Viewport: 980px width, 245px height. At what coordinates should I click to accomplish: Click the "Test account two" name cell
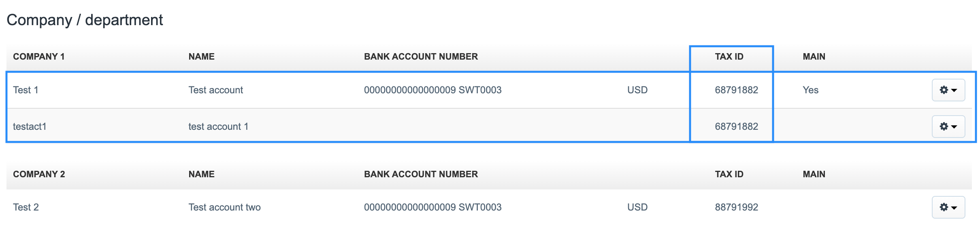pos(224,207)
